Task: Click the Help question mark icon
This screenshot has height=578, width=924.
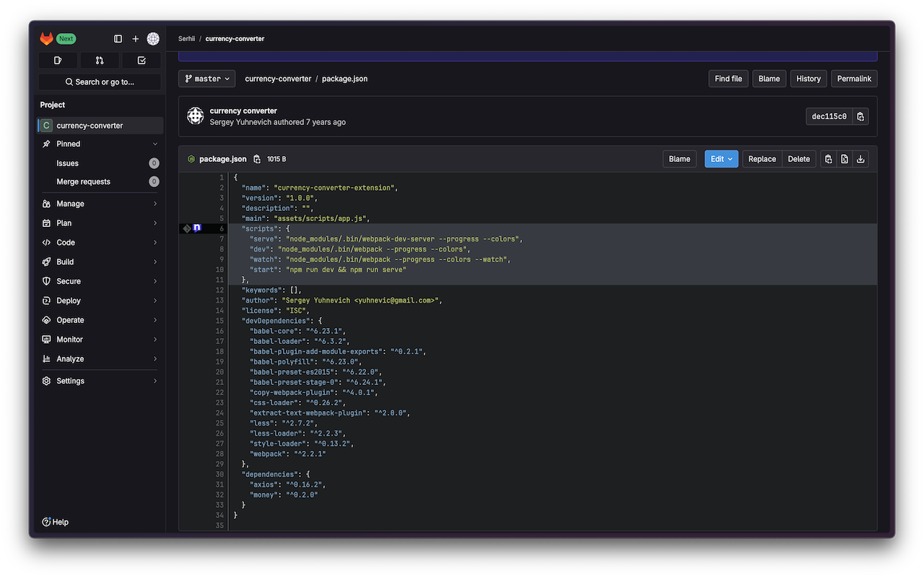Action: coord(46,522)
